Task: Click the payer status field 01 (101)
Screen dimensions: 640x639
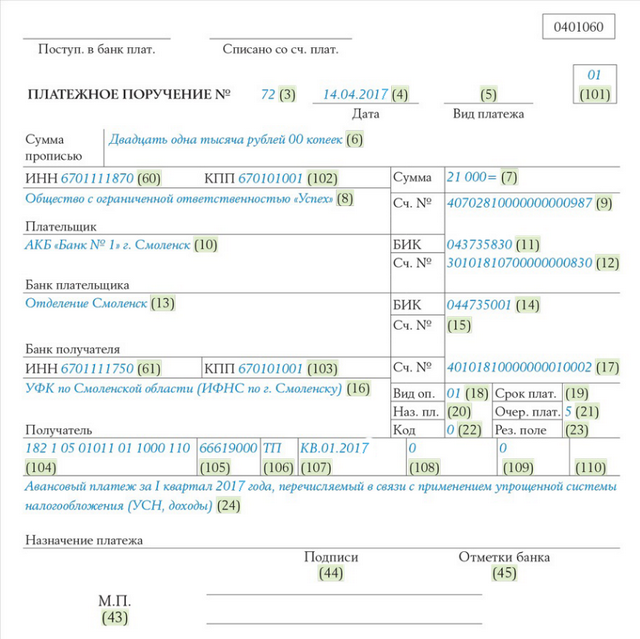Action: 595,84
